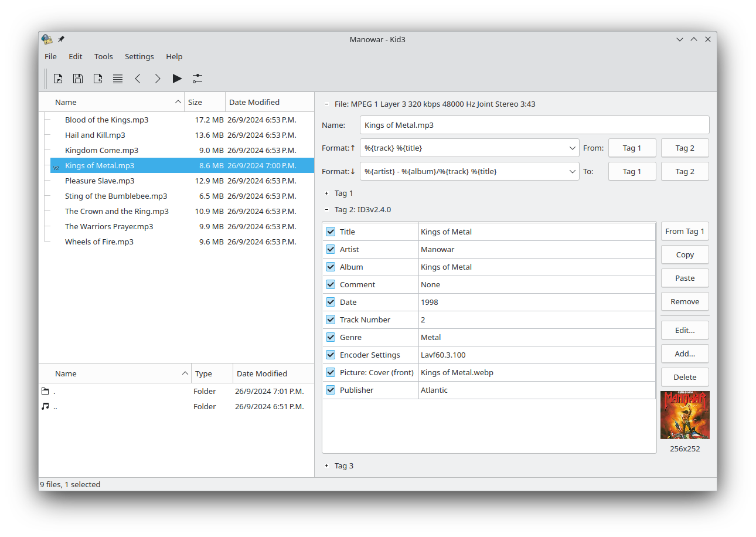The height and width of the screenshot is (537, 756).
Task: Uncheck the Title tag checkbox
Action: point(331,232)
